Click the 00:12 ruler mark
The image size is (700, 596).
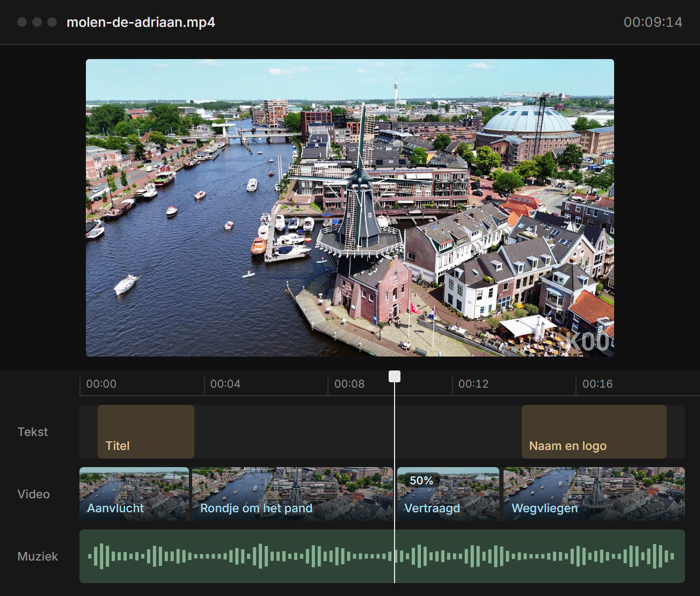click(x=473, y=384)
